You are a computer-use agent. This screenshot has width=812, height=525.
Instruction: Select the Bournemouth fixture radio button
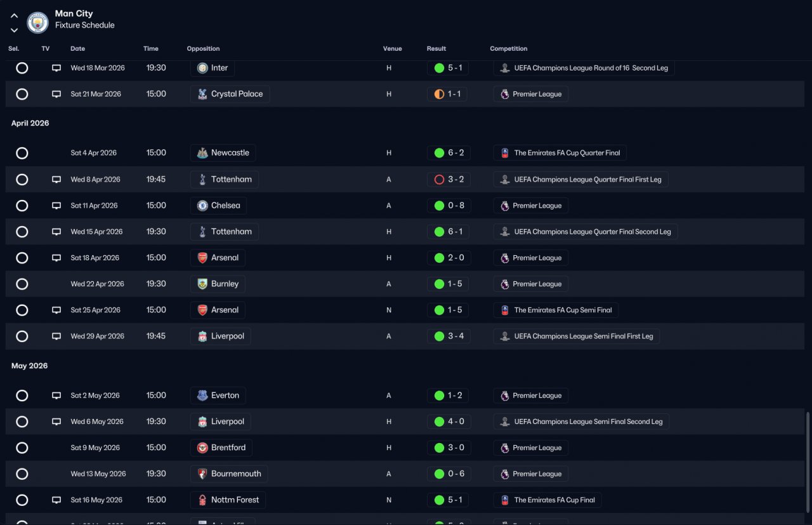[22, 474]
